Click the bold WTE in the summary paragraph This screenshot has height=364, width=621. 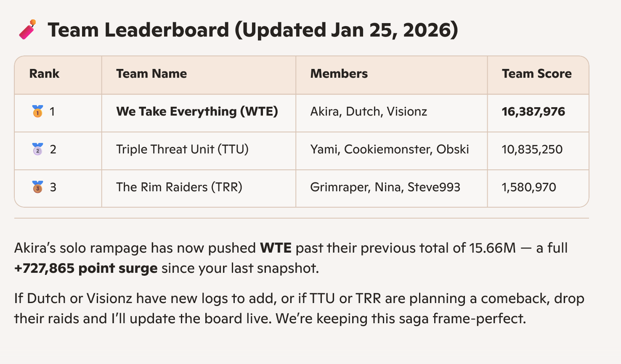pos(276,249)
